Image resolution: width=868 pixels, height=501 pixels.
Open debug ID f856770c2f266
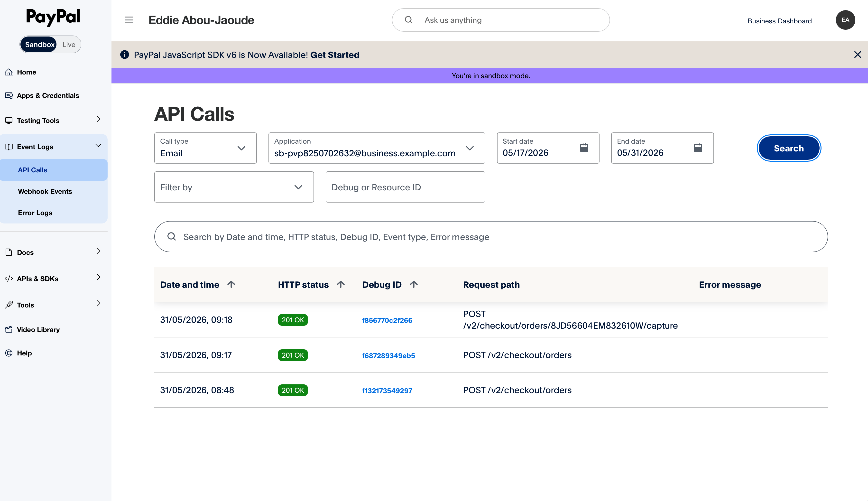point(387,320)
